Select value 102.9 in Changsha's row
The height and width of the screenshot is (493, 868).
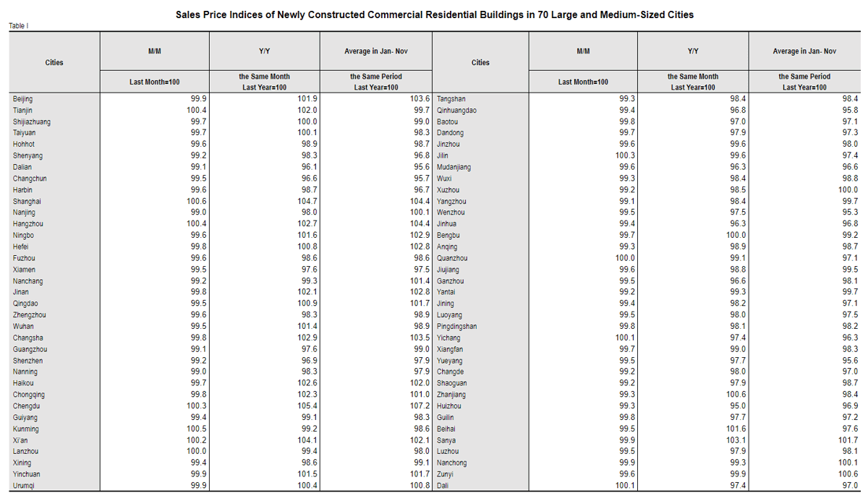[x=308, y=338]
